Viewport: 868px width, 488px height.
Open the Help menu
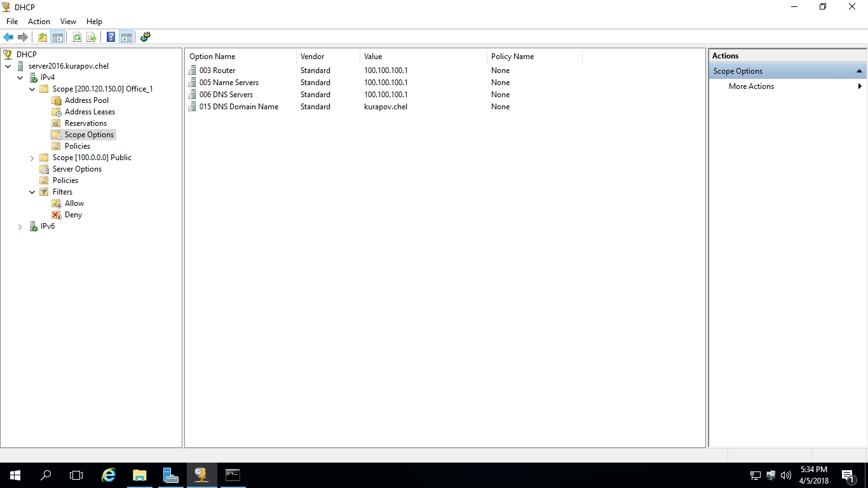[x=94, y=22]
